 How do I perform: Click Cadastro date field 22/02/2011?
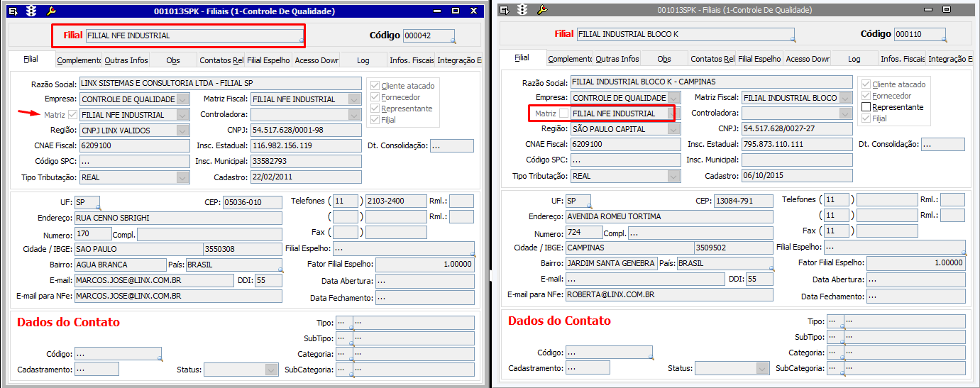point(307,177)
